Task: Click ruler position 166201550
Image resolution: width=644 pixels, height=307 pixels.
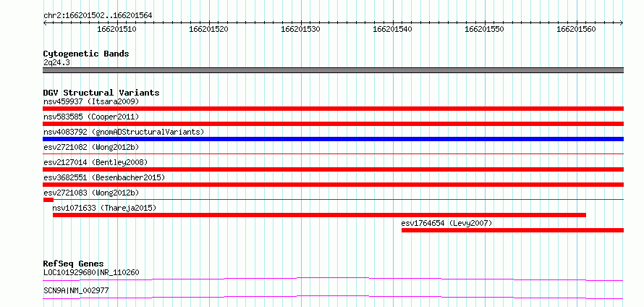Action: pos(485,30)
